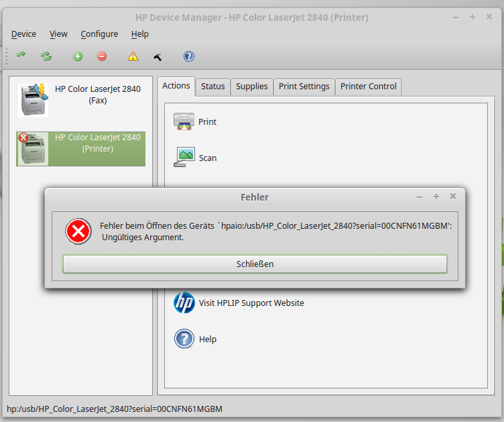The width and height of the screenshot is (504, 422).
Task: Open the Configure menu
Action: click(99, 34)
